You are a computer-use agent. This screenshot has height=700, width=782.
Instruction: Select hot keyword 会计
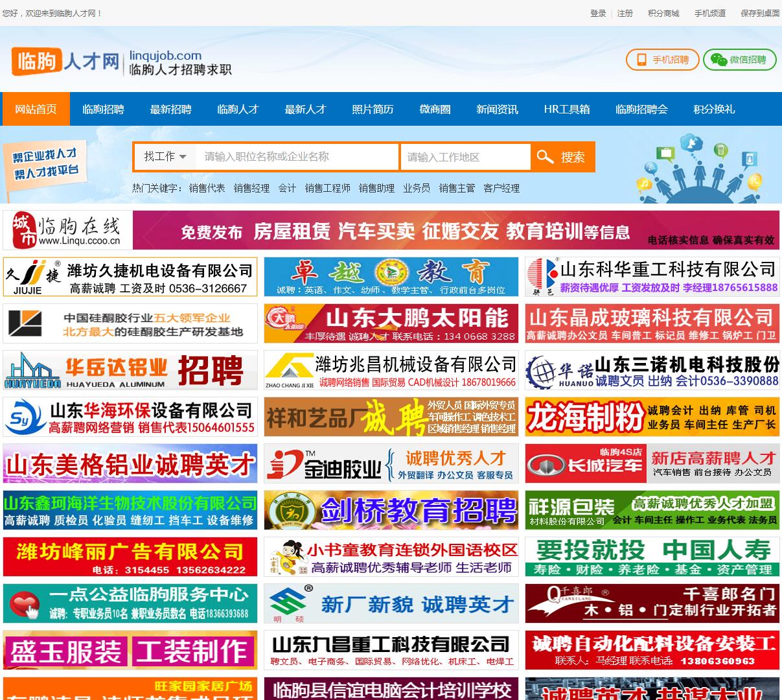[287, 188]
